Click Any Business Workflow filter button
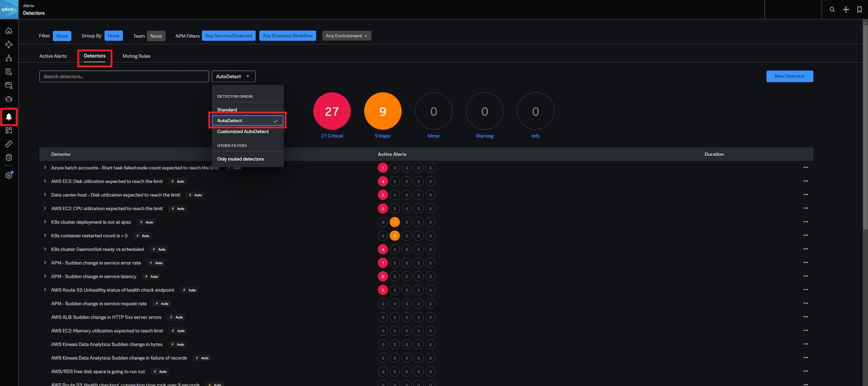Screen dimensions: 868x386 tap(288, 36)
